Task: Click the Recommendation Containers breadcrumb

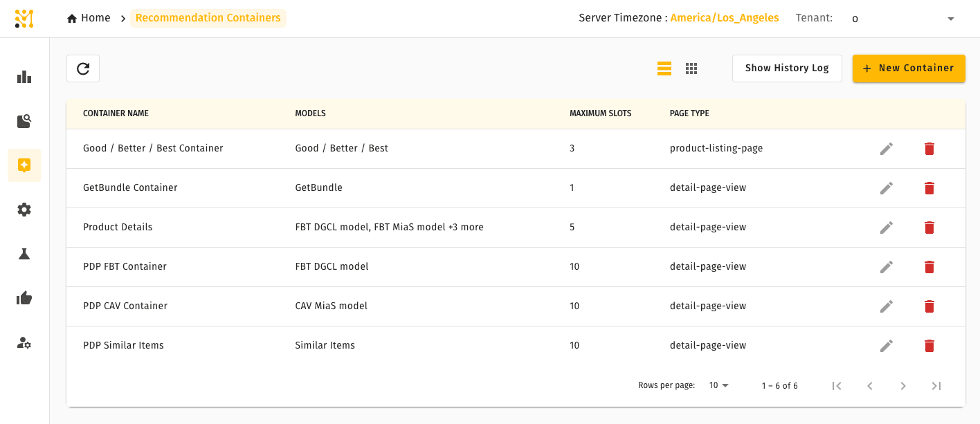Action: [x=208, y=18]
